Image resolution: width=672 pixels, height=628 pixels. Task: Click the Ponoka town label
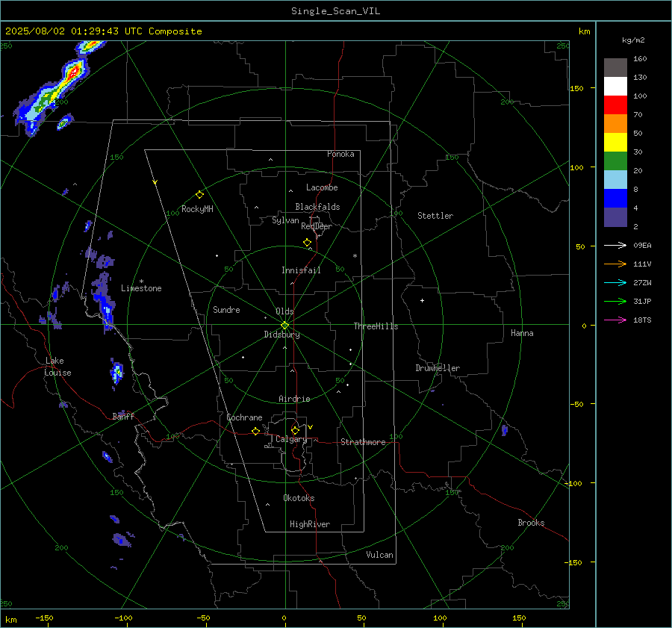tap(340, 154)
